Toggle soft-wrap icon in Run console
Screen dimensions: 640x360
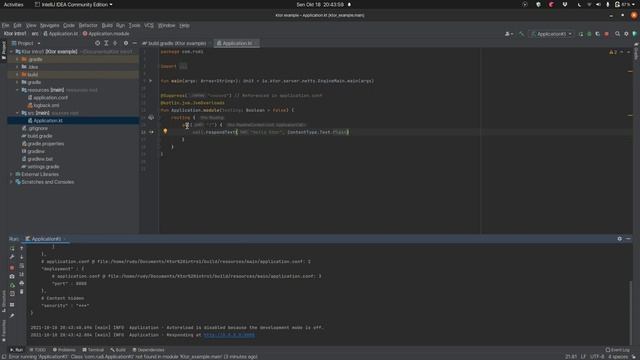(x=22, y=266)
